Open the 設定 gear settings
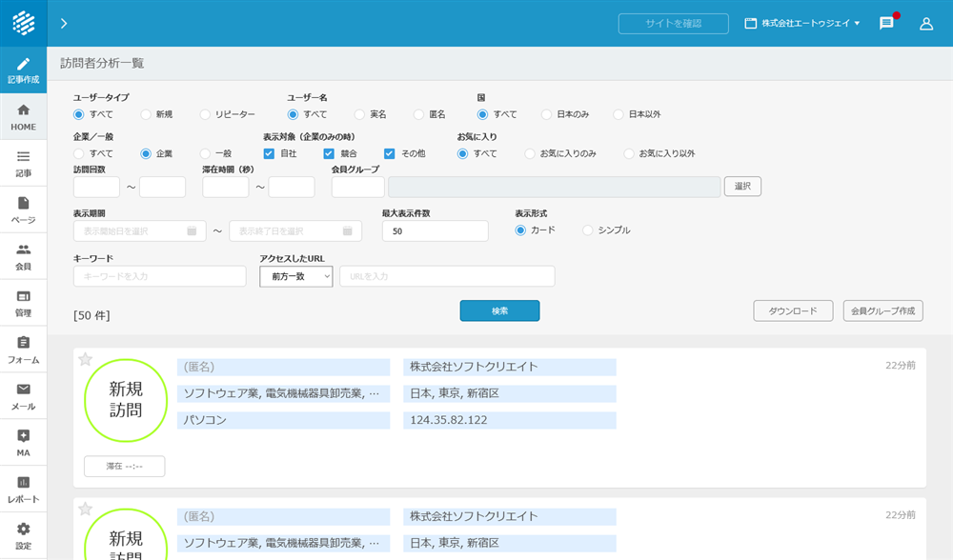 coord(23,535)
